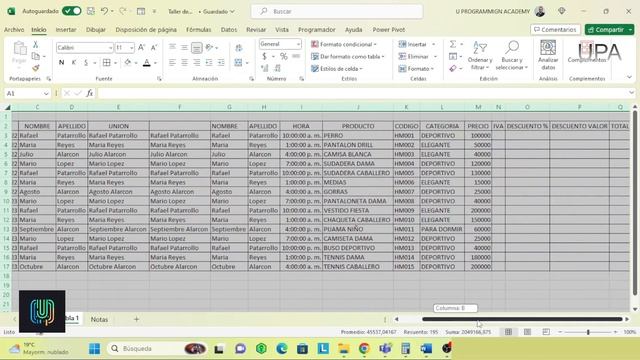Apply the fill color bucket
The width and height of the screenshot is (640, 360).
point(127,62)
